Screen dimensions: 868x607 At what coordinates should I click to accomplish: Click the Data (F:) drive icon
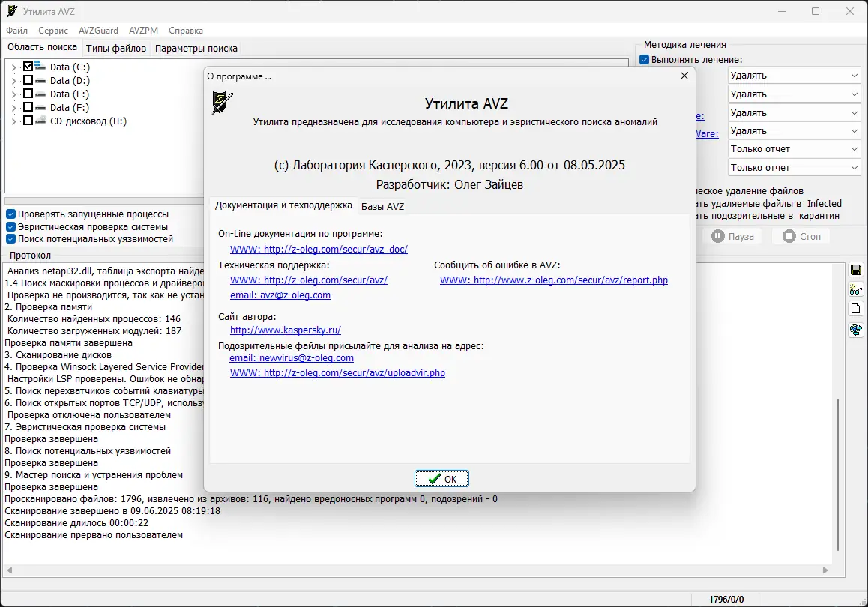(x=40, y=107)
